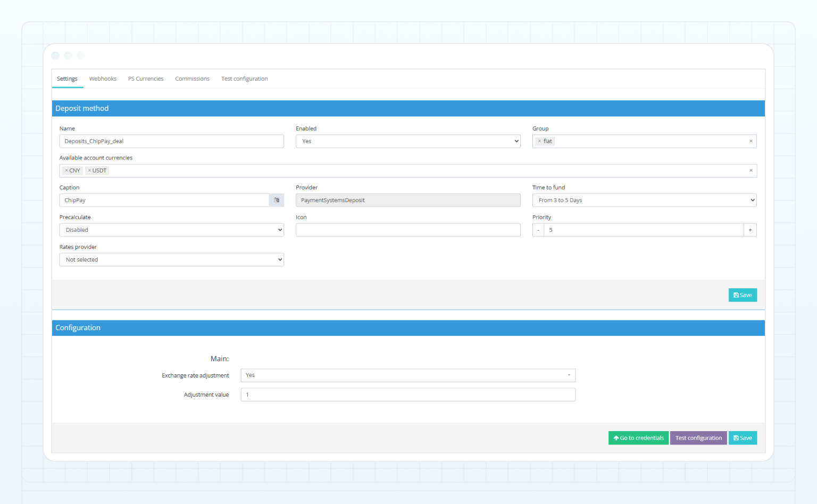
Task: Switch to the Webhooks tab
Action: (x=102, y=79)
